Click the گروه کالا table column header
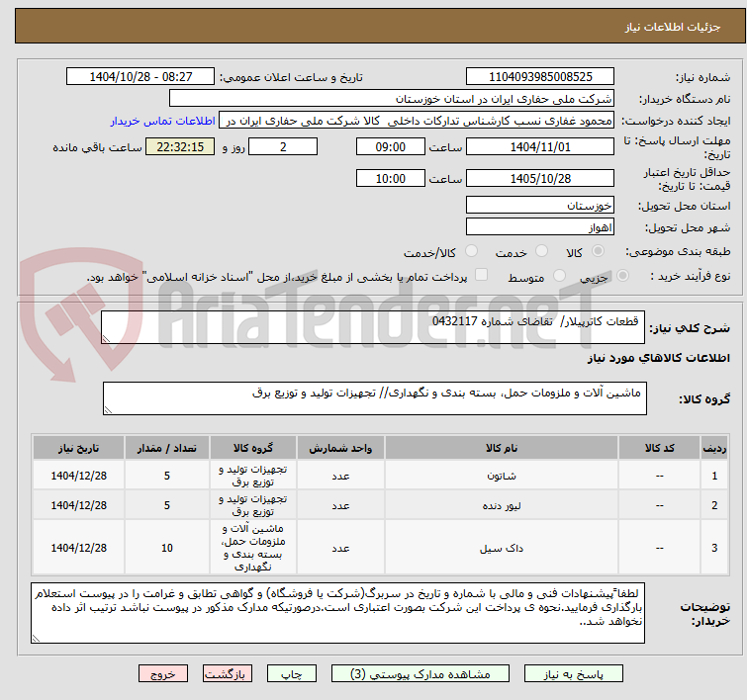The width and height of the screenshot is (747, 700). [x=253, y=448]
